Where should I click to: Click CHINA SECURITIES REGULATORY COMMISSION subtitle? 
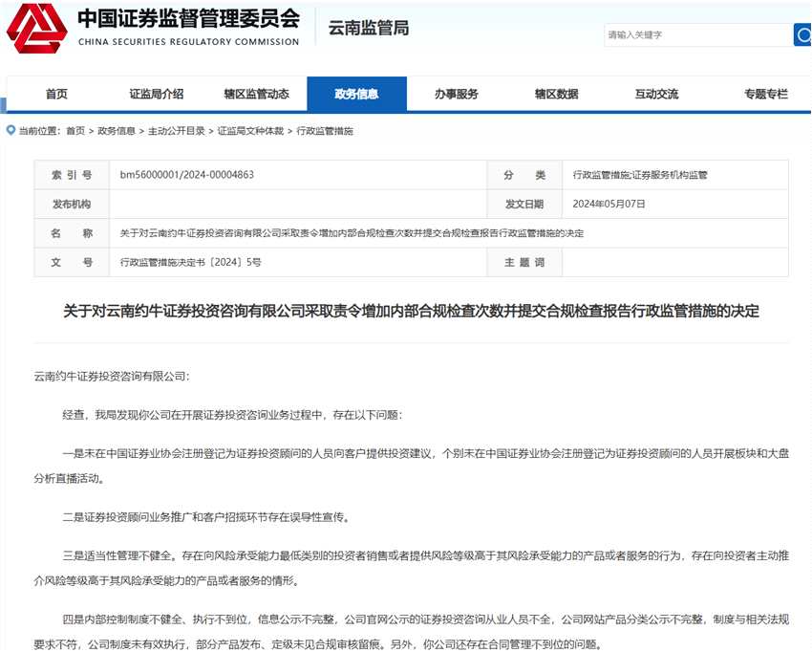tap(189, 42)
